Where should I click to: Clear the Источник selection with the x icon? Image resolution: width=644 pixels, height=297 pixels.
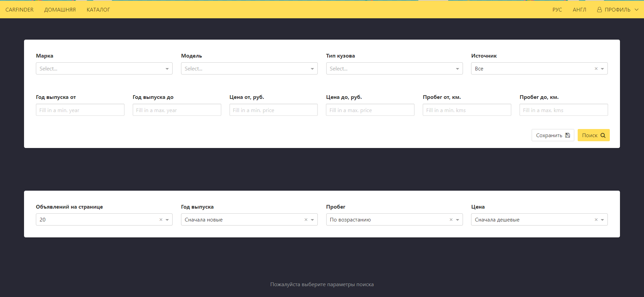[596, 69]
